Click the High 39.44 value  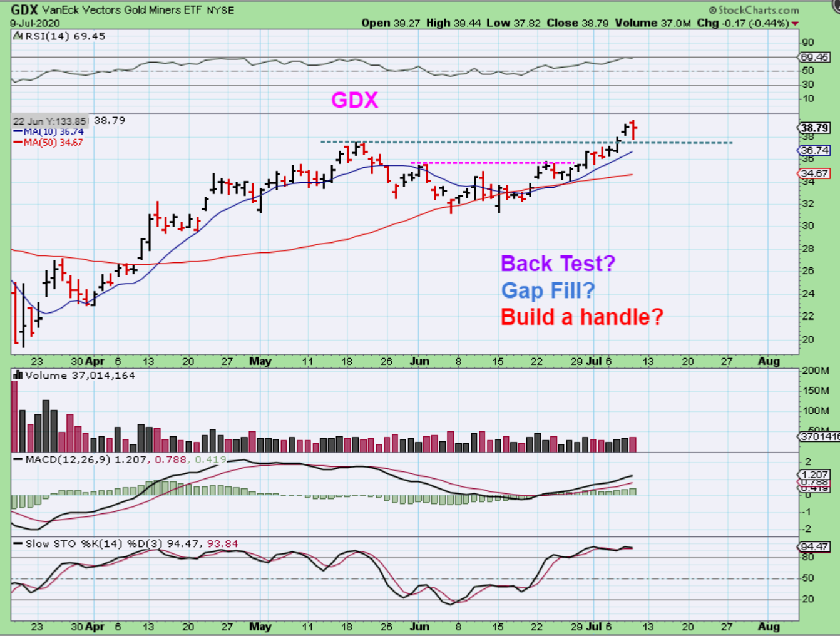[x=454, y=23]
